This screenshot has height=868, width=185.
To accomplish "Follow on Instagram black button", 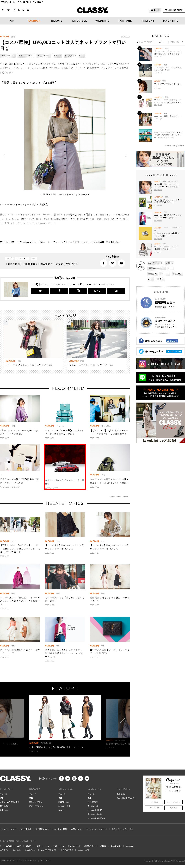I will tap(78, 291).
